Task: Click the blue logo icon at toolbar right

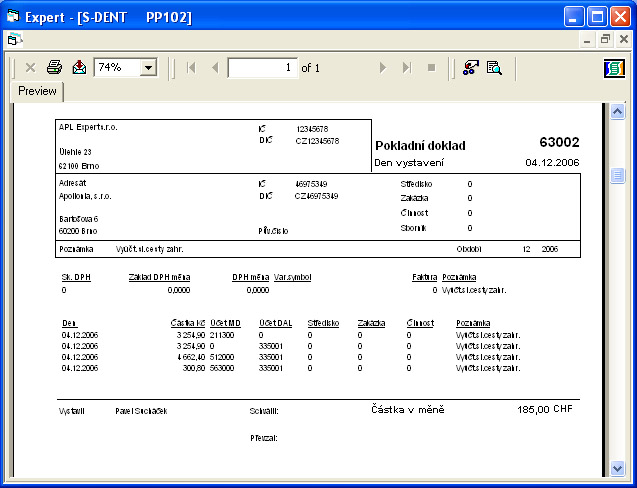Action: 615,68
